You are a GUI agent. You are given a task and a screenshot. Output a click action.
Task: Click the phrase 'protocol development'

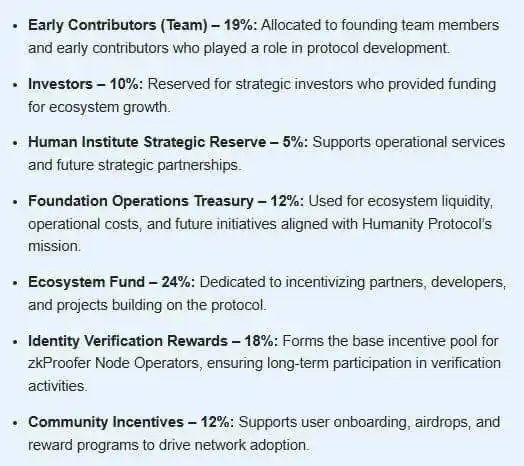tap(378, 48)
